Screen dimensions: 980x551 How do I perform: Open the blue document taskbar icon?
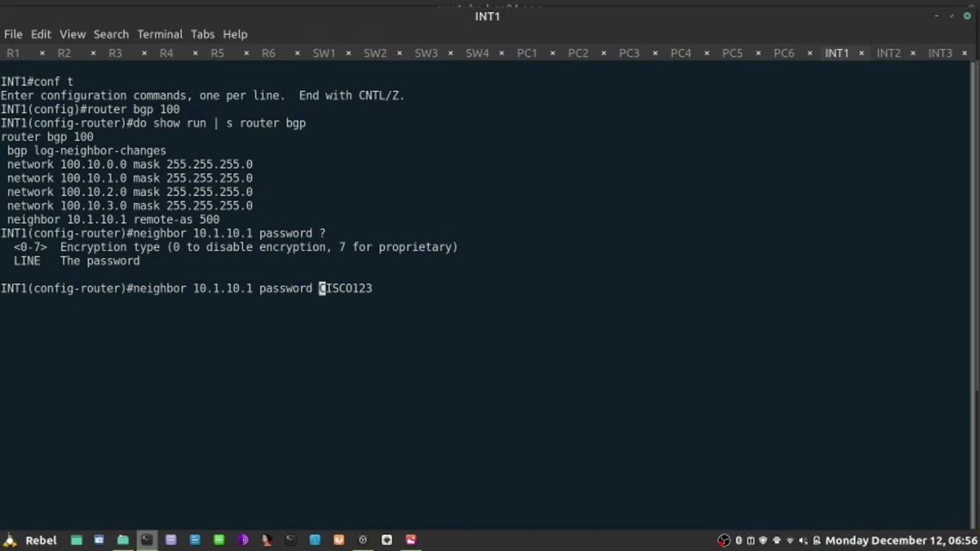pyautogui.click(x=194, y=540)
